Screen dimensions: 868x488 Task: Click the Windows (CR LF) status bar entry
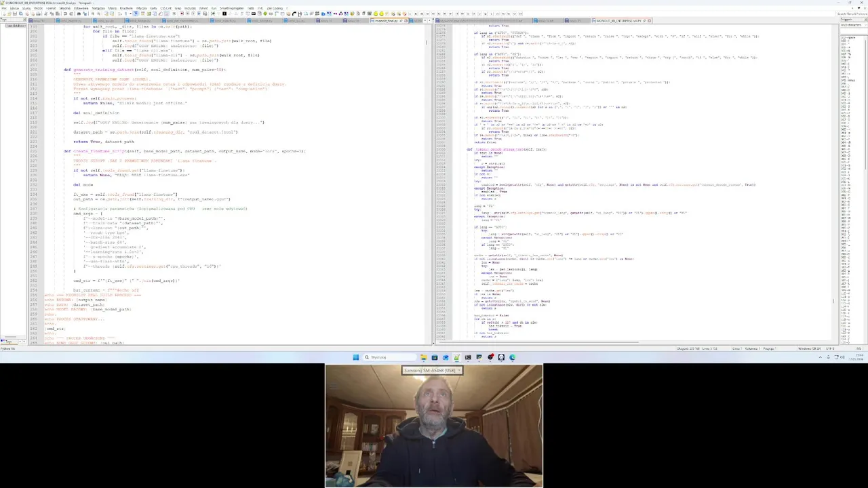coord(810,348)
